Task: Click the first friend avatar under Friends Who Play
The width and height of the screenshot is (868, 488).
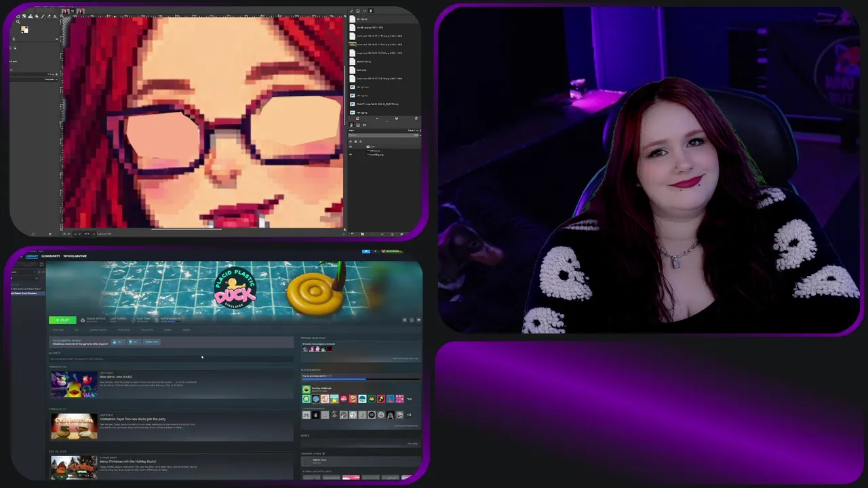Action: (305, 349)
